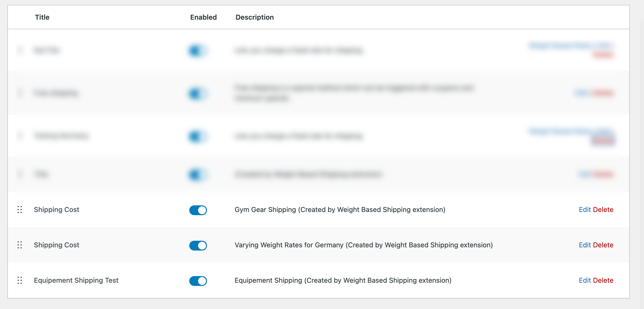Click the Equipement Shipping Test title
Image resolution: width=644 pixels, height=309 pixels.
(x=76, y=280)
